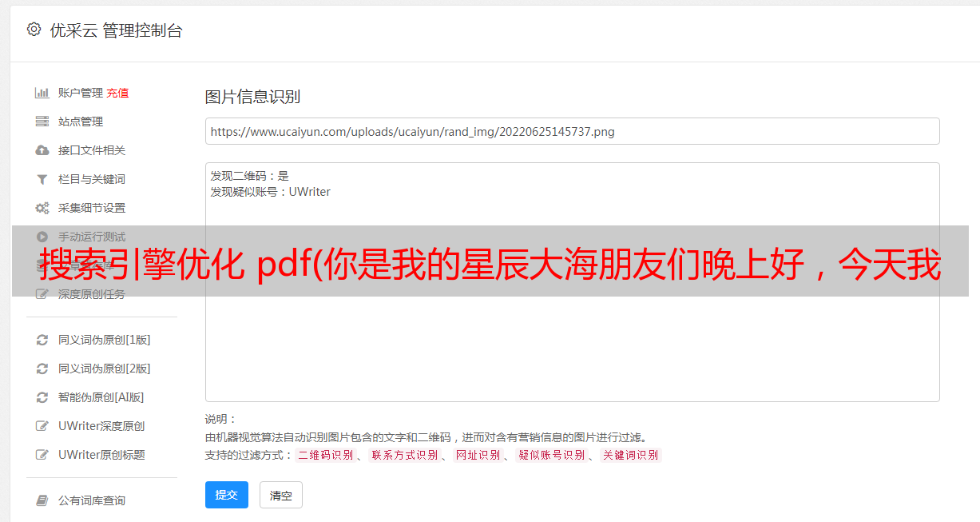
Task: Open the 充值 recharge link
Action: pyautogui.click(x=117, y=93)
